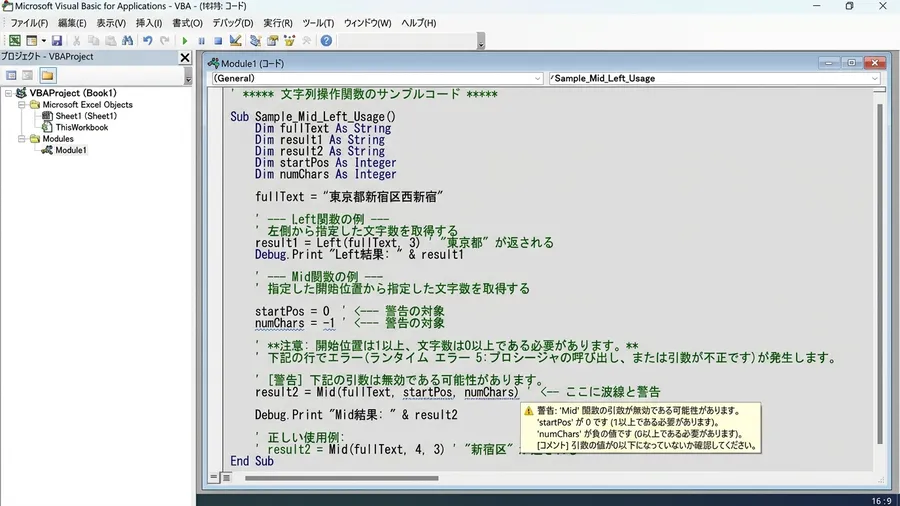Cut selection with scissors icon
Viewport: 900px width, 506px height.
76,41
